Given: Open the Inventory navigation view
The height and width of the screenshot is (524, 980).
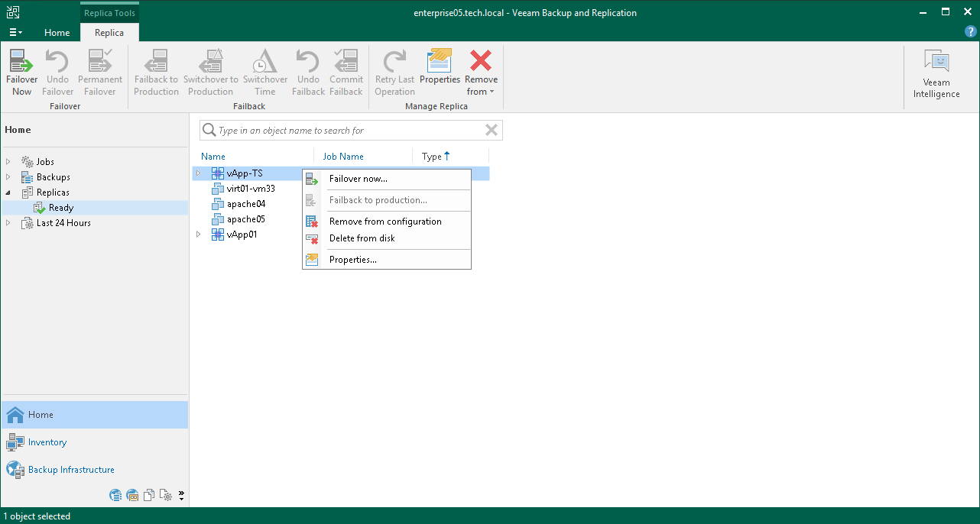Looking at the screenshot, I should coord(94,442).
